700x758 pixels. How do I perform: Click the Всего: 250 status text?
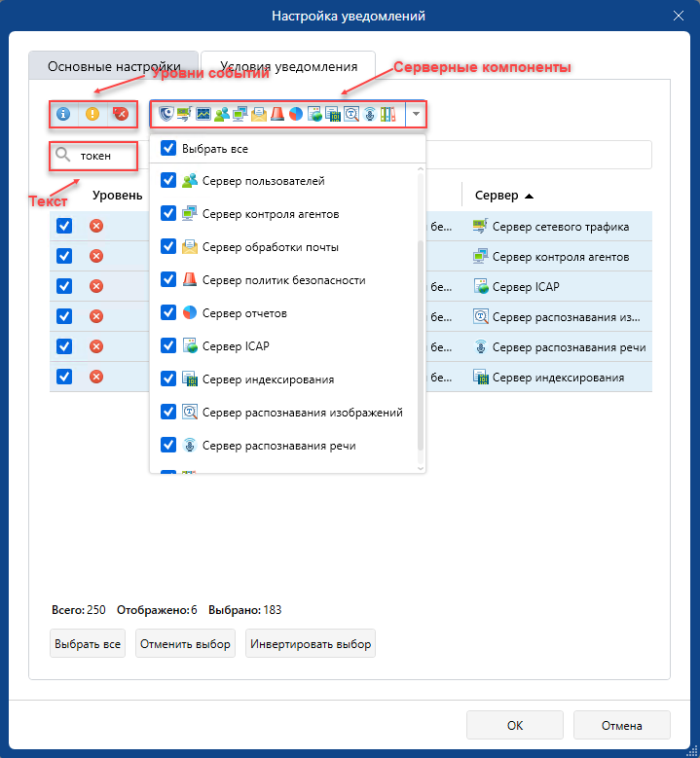(78, 609)
